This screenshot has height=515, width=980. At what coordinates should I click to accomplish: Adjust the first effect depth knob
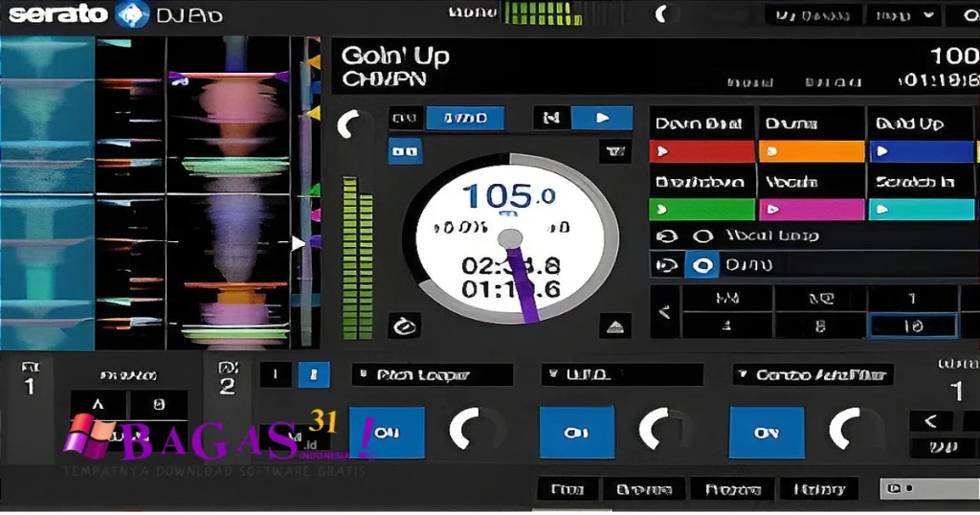(473, 430)
